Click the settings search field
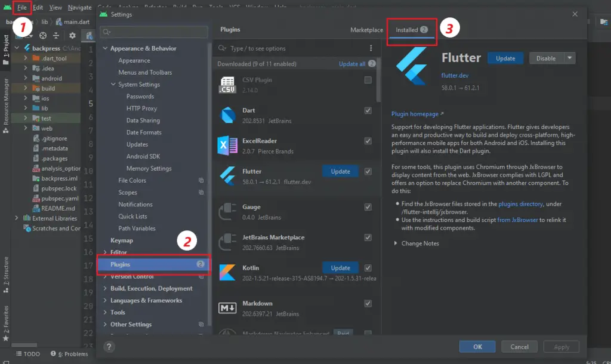This screenshot has width=611, height=364. 154,32
